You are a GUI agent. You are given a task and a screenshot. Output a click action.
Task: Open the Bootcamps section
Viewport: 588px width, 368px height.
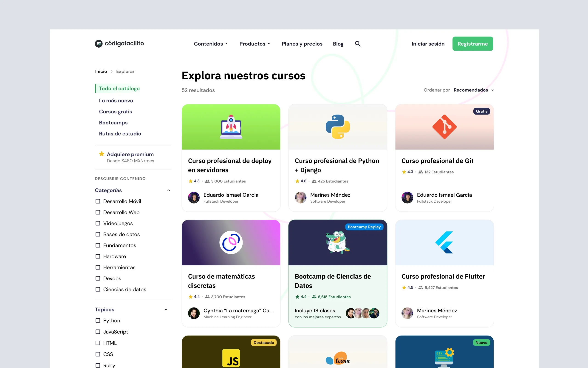coord(113,122)
